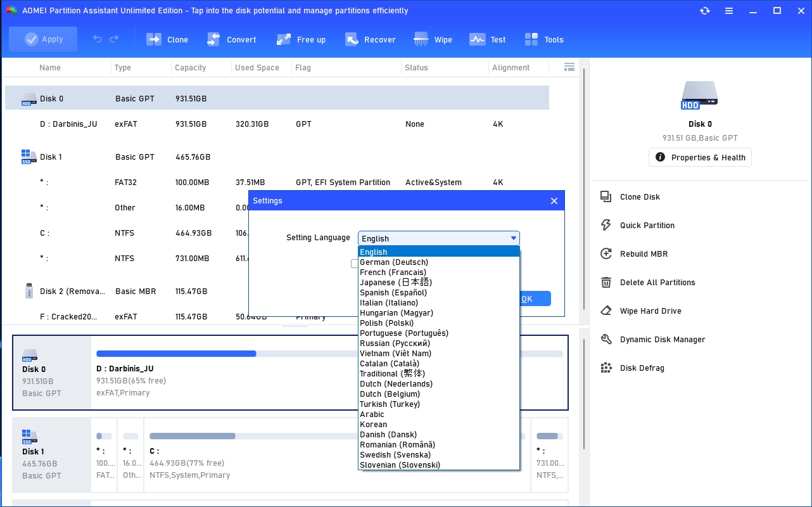The image size is (812, 507).
Task: Click the C : partition block in Disk 1 map
Action: click(337, 454)
